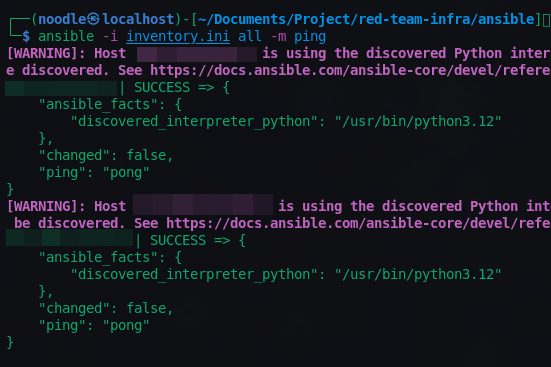
Task: Click "[WARNING]" on the line ending "Python inter"
Action: (42, 54)
